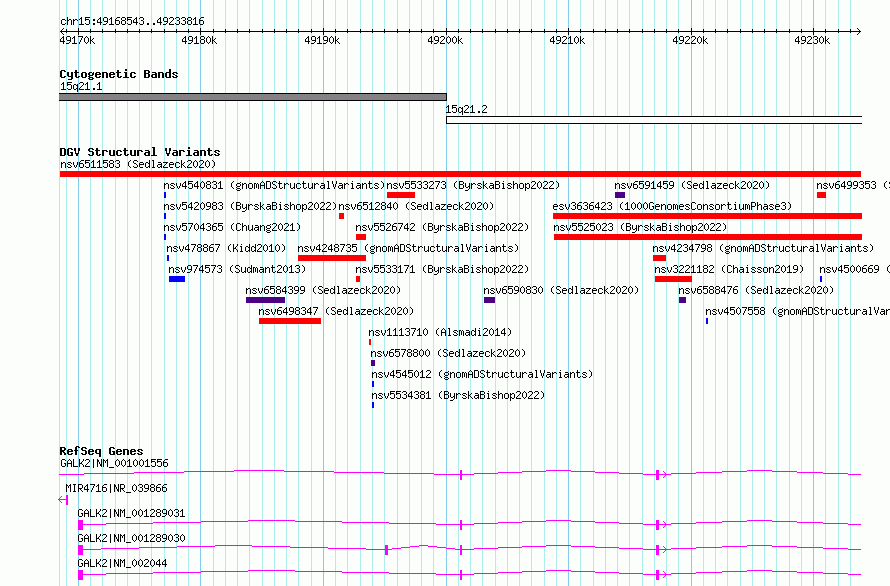This screenshot has height=586, width=890.
Task: Click the blue bar under nsv974573
Action: point(177,279)
